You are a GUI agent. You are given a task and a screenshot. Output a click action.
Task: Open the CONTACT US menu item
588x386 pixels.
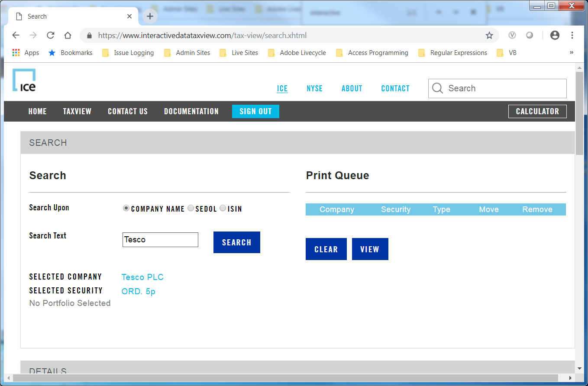point(128,111)
